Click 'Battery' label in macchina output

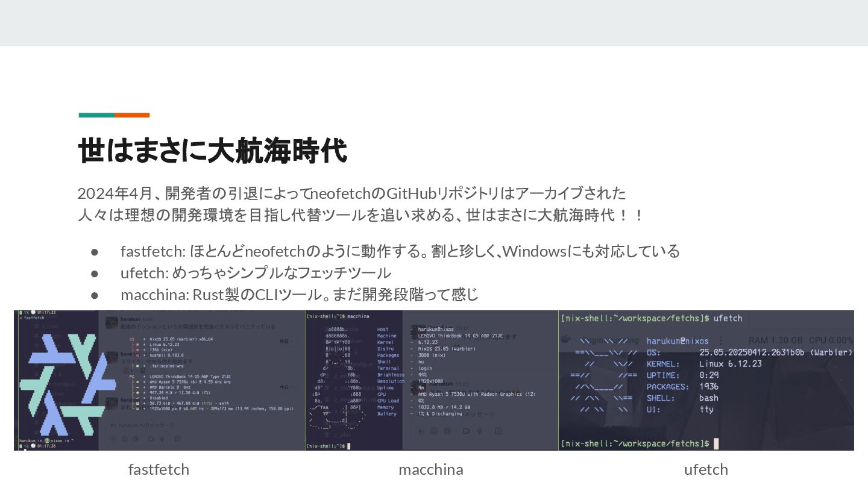[x=387, y=414]
